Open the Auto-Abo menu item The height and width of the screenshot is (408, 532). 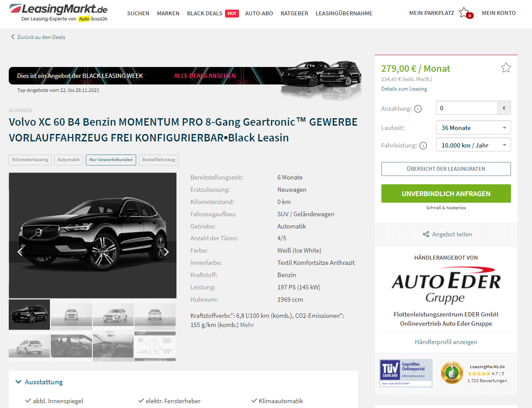tap(259, 14)
